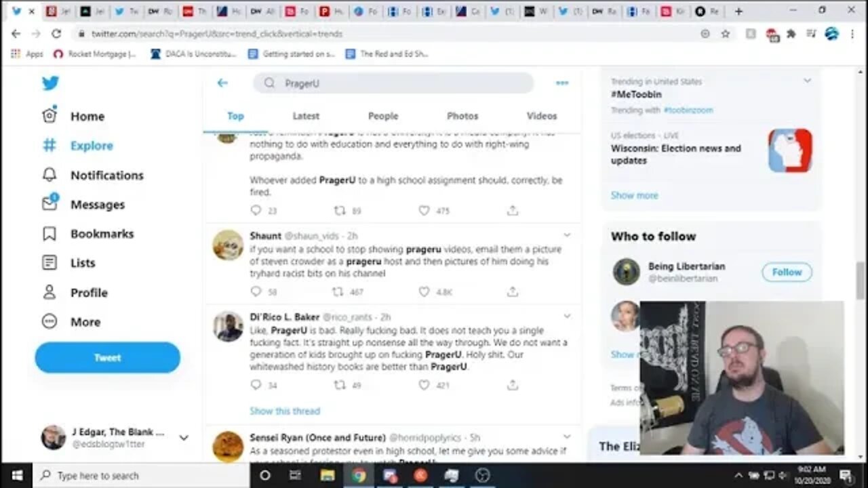Viewport: 868px width, 488px height.
Task: Open Home from the sidebar
Action: 73,116
